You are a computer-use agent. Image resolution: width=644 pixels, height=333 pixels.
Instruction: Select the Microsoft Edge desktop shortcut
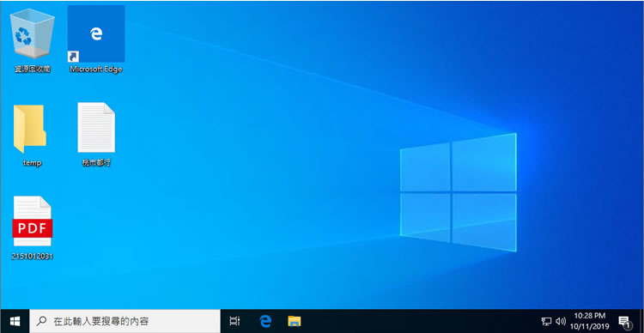(x=96, y=33)
